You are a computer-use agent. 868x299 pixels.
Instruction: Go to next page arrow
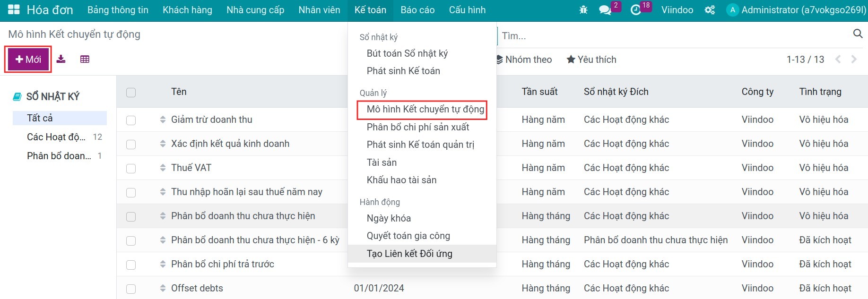854,60
